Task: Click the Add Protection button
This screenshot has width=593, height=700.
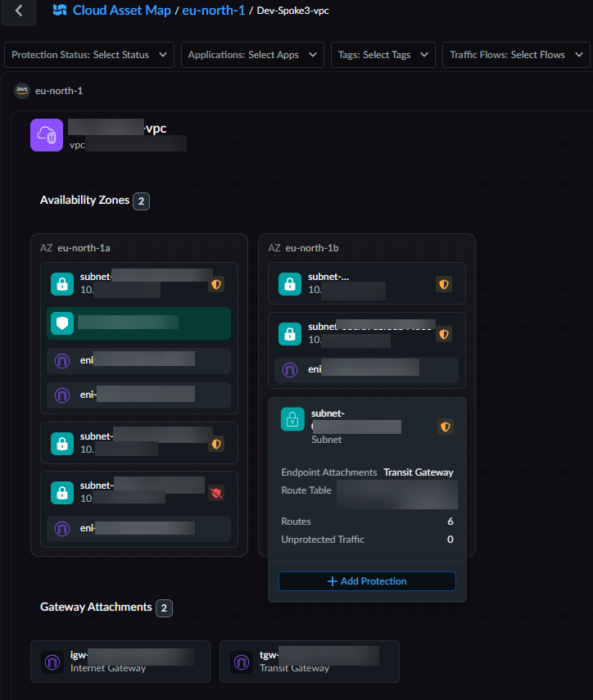Action: click(x=367, y=581)
